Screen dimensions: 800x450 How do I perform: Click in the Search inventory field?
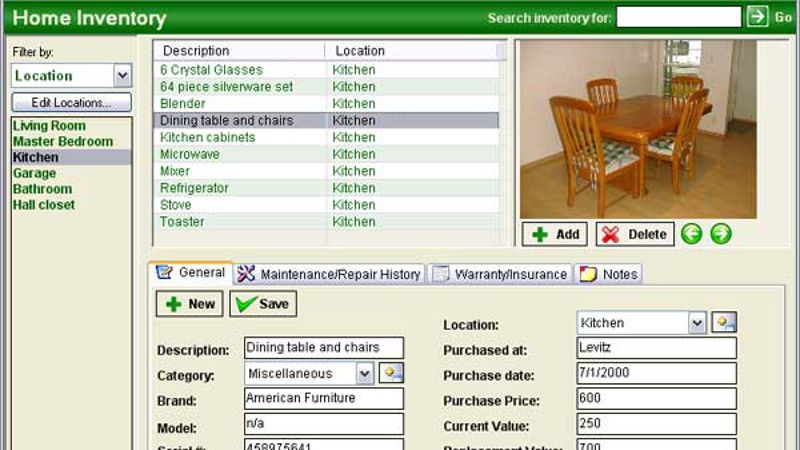[679, 17]
